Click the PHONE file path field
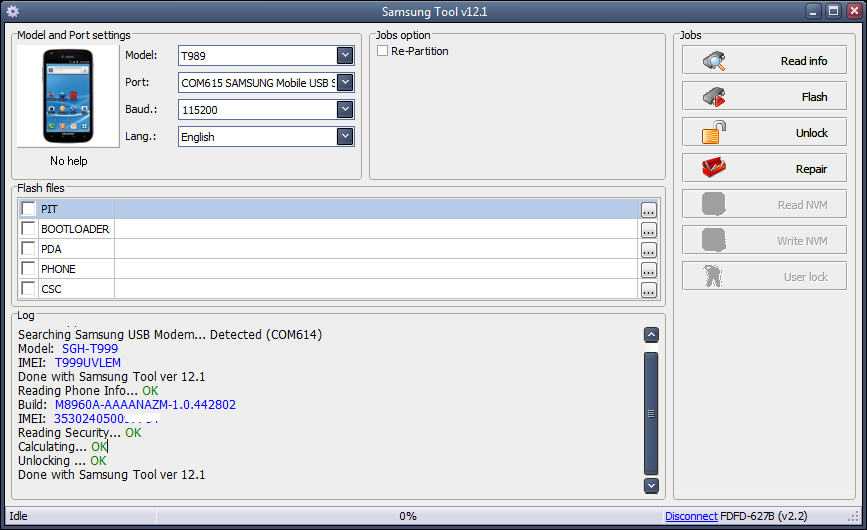867x530 pixels. coord(376,269)
